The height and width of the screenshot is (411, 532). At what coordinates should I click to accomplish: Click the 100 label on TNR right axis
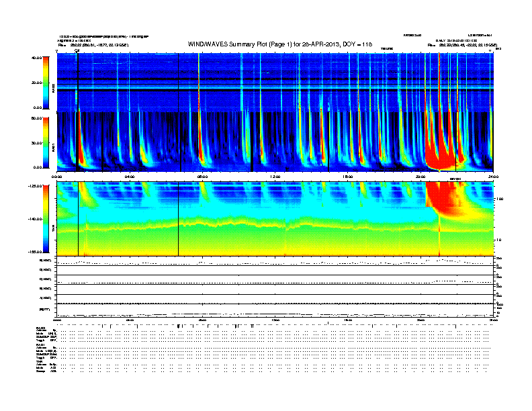tap(500, 199)
